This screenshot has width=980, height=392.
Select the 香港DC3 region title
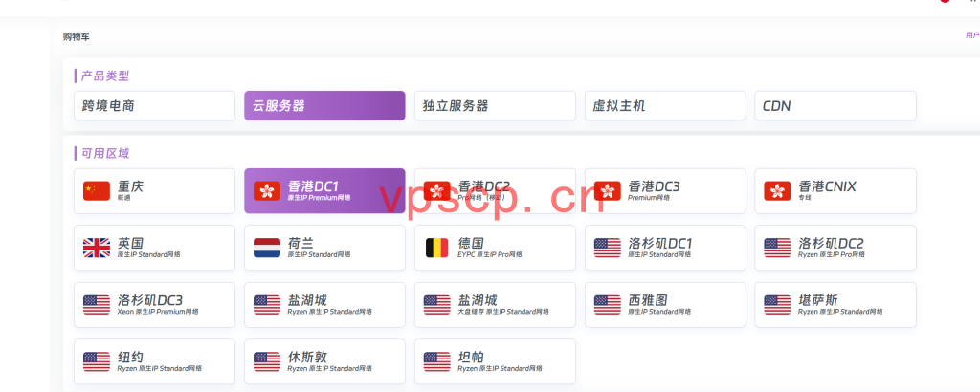[654, 186]
